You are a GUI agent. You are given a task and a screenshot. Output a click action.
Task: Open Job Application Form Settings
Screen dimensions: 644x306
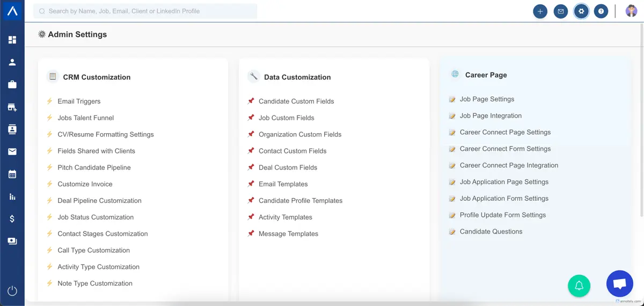click(x=504, y=199)
